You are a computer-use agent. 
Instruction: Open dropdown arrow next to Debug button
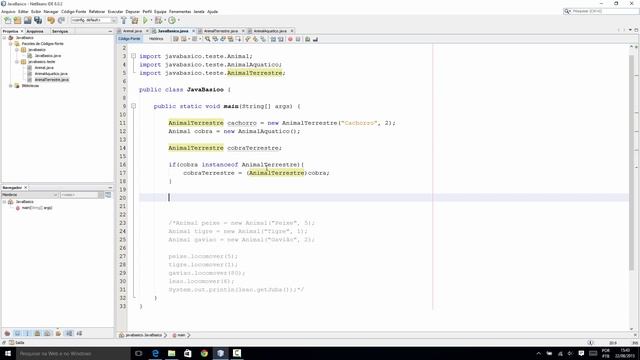(164, 20)
